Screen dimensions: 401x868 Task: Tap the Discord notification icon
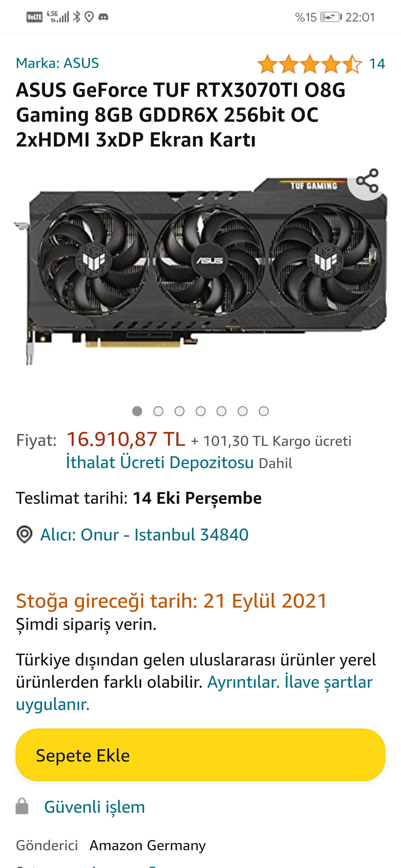click(103, 17)
